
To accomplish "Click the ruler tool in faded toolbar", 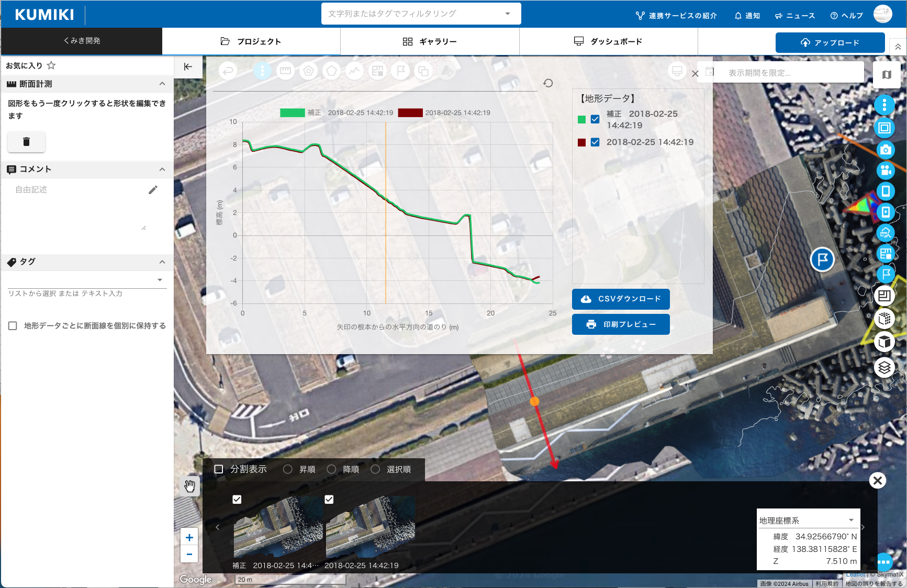I will pyautogui.click(x=285, y=71).
